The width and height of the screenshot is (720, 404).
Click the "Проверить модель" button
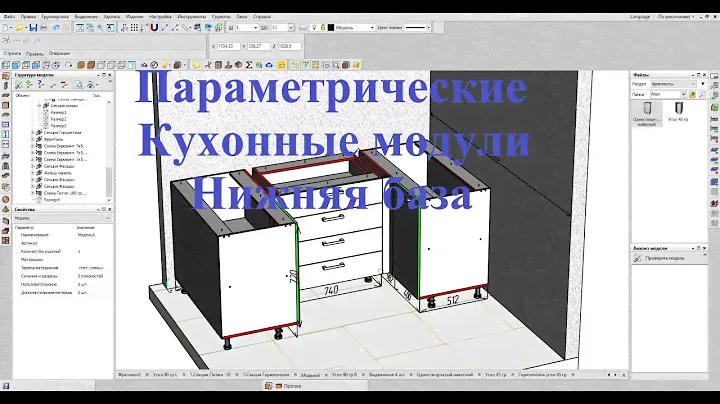tap(665, 257)
